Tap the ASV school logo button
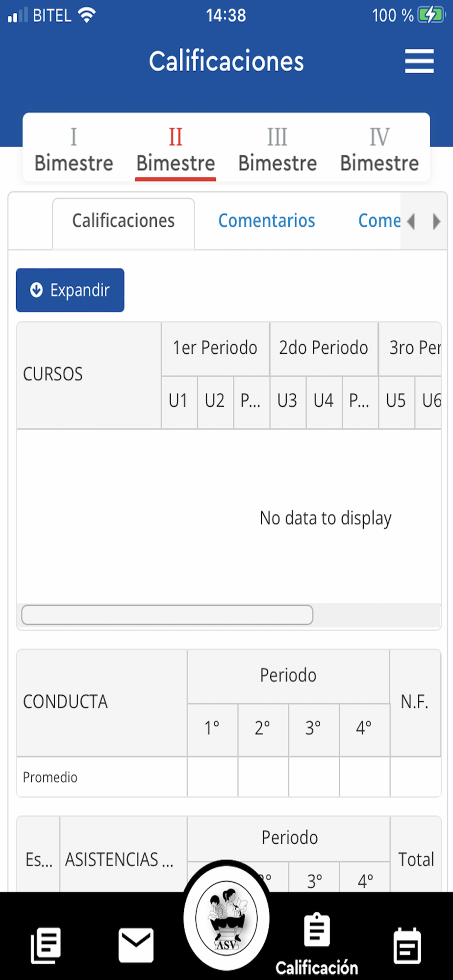 tap(226, 919)
